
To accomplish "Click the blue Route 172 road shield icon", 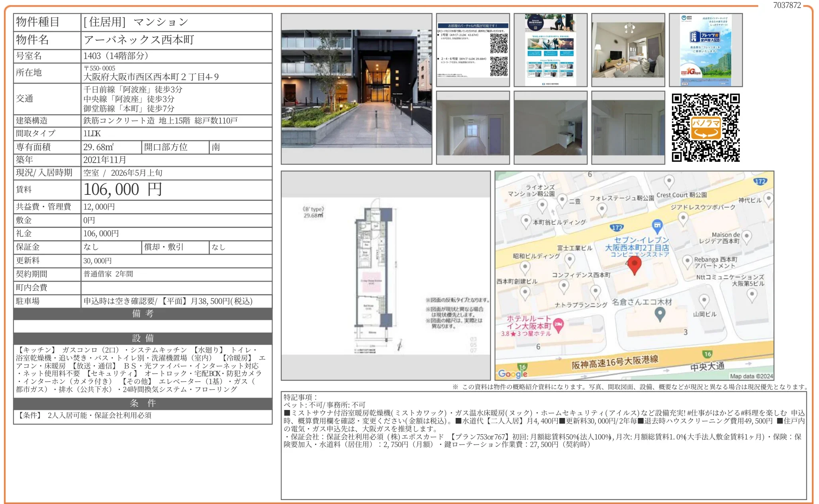I will (x=618, y=227).
